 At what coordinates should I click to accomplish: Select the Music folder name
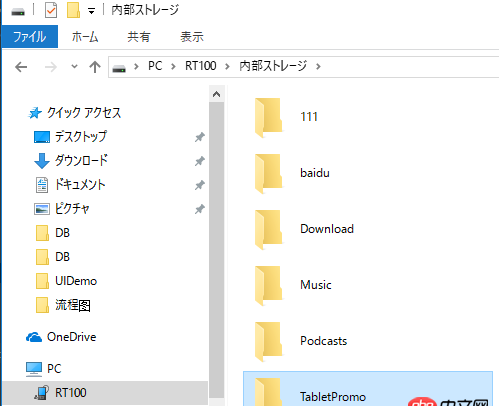pyautogui.click(x=316, y=285)
